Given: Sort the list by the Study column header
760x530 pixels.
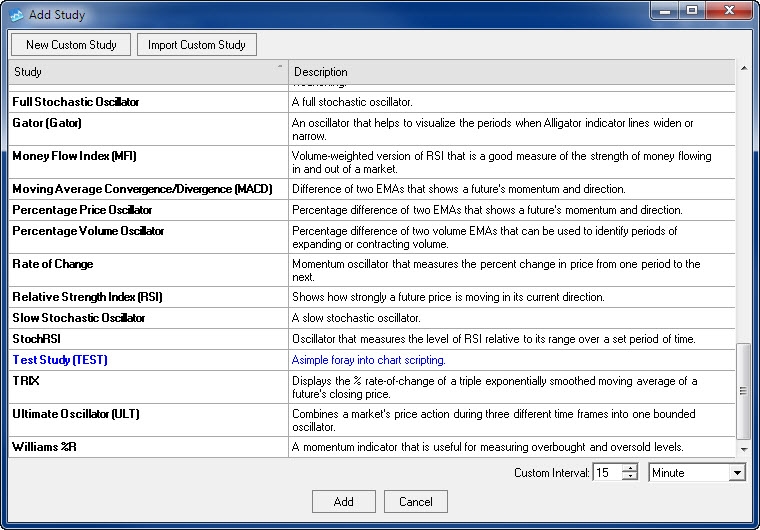Looking at the screenshot, I should tap(148, 72).
